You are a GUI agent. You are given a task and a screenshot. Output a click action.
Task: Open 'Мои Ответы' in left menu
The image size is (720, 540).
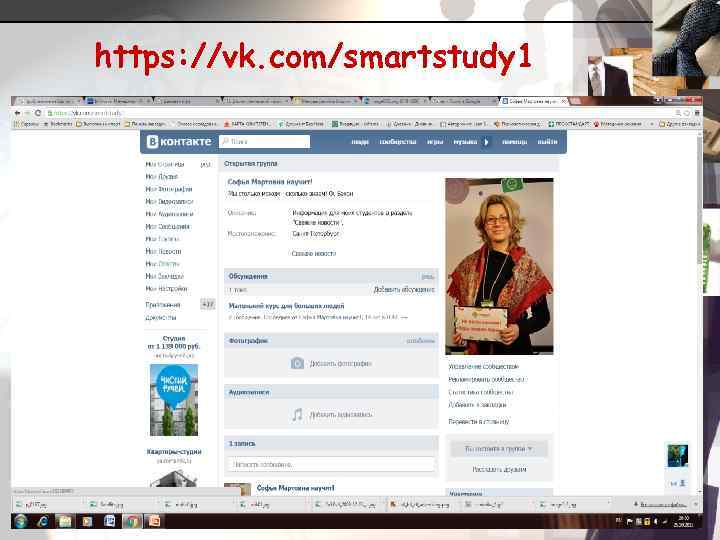coord(162,264)
